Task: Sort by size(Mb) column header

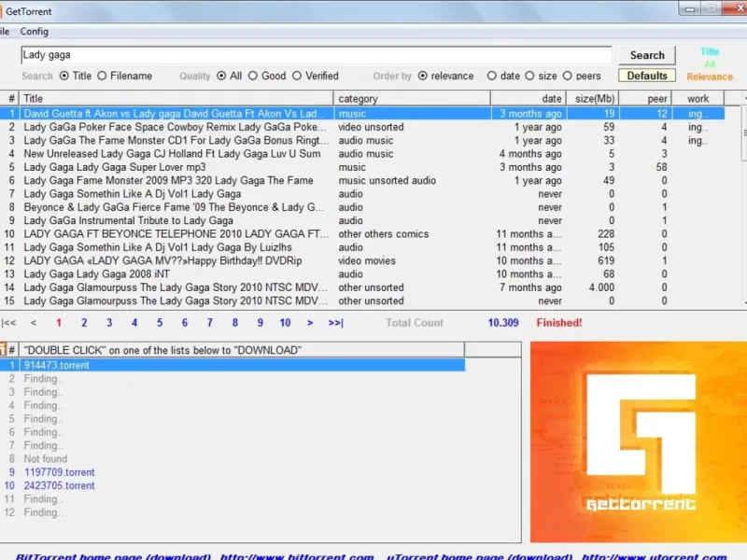Action: tap(593, 99)
